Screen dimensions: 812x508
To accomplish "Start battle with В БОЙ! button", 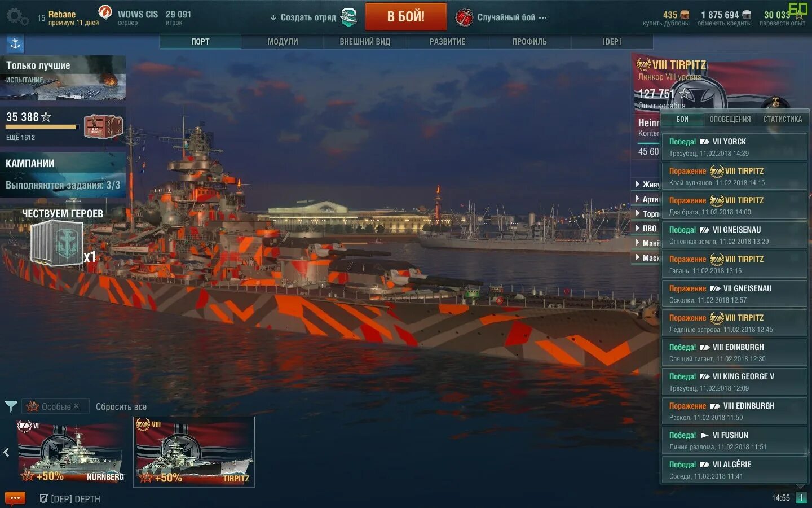I will pos(405,16).
